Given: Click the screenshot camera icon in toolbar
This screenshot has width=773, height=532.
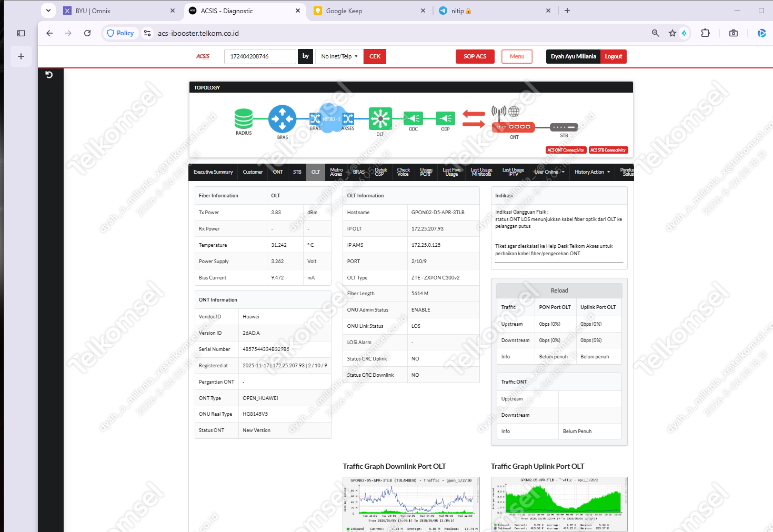Looking at the screenshot, I should (x=734, y=33).
